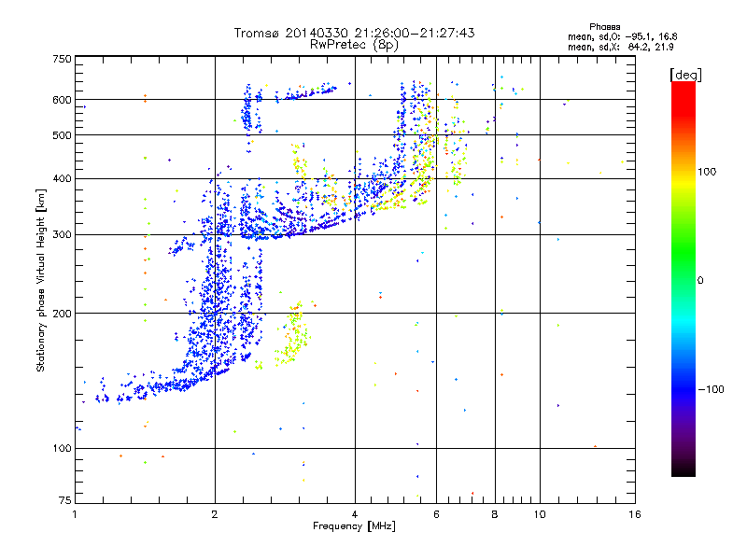Click x-axis tick label '16'
The image size is (747, 560).
click(635, 514)
